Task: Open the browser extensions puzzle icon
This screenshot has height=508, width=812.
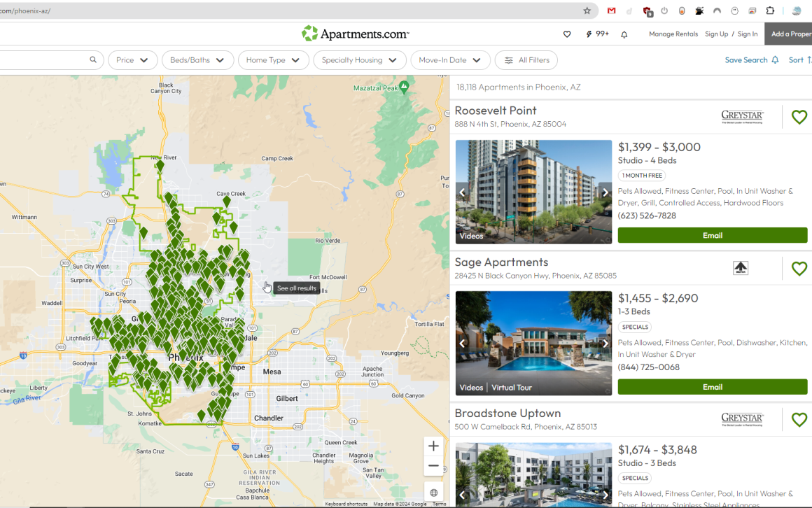Action: [x=770, y=10]
